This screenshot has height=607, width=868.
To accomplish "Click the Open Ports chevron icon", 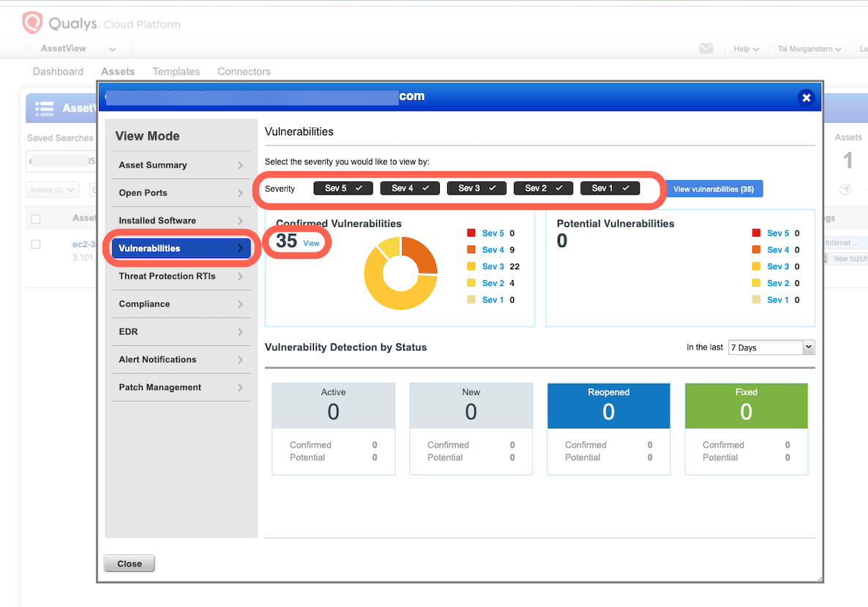I will click(x=240, y=193).
